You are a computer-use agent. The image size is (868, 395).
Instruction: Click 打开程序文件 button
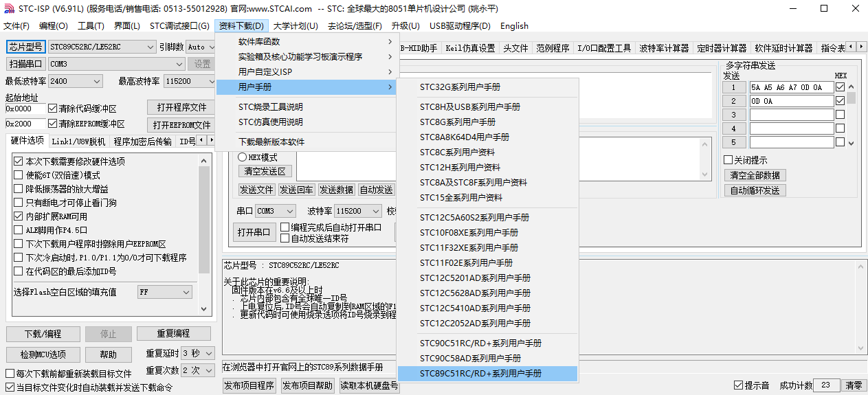(181, 108)
